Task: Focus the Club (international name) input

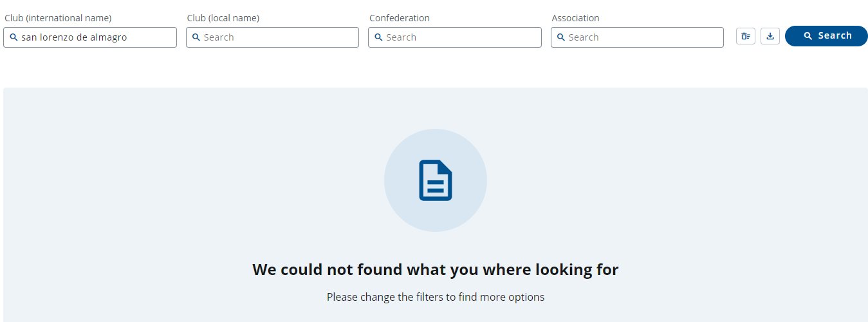Action: (90, 37)
